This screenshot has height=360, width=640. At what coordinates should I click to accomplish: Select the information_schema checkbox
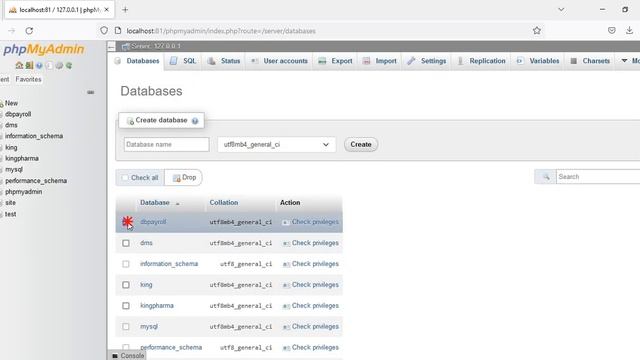point(126,264)
